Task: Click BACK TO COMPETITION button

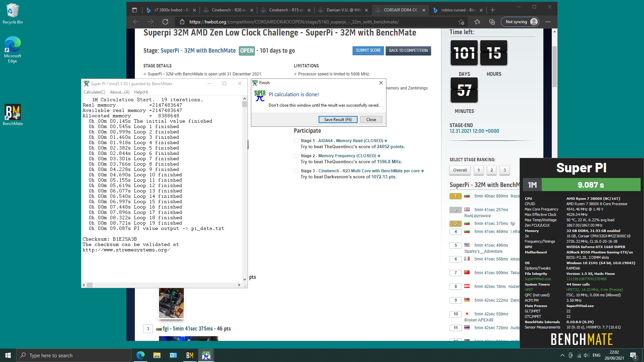Action: 408,51
